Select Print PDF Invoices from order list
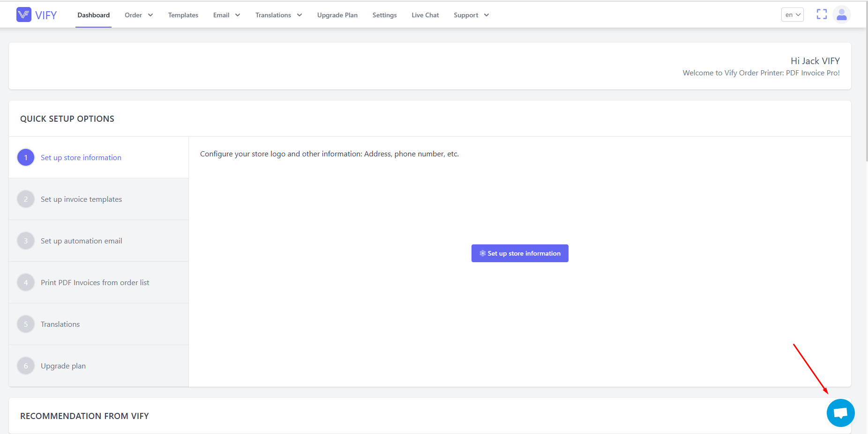868x434 pixels. tap(99, 282)
